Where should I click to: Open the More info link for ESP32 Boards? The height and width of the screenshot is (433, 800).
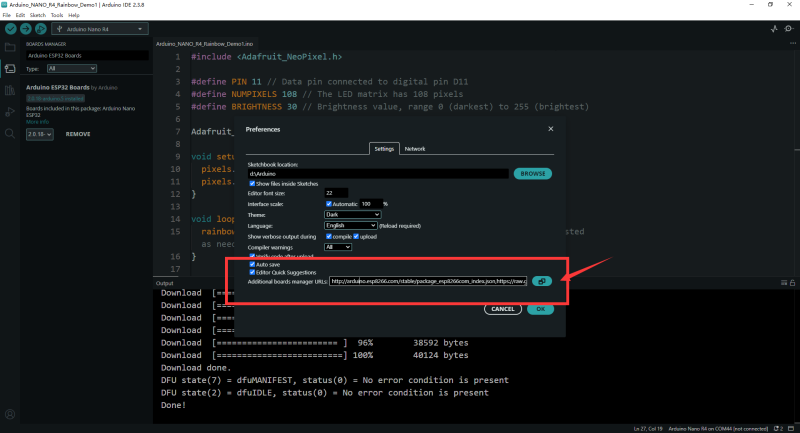pos(37,122)
